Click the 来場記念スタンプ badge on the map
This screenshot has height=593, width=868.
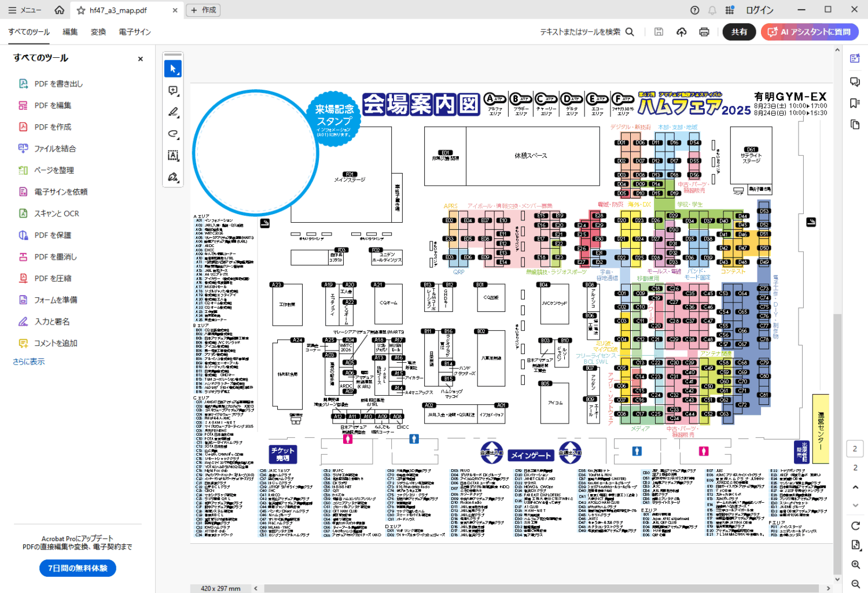coord(334,119)
